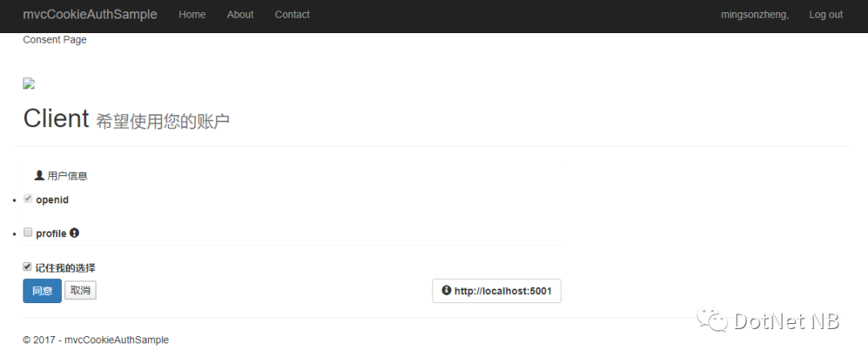Select Contact in the navbar
Image resolution: width=868 pixels, height=357 pixels.
coord(293,14)
